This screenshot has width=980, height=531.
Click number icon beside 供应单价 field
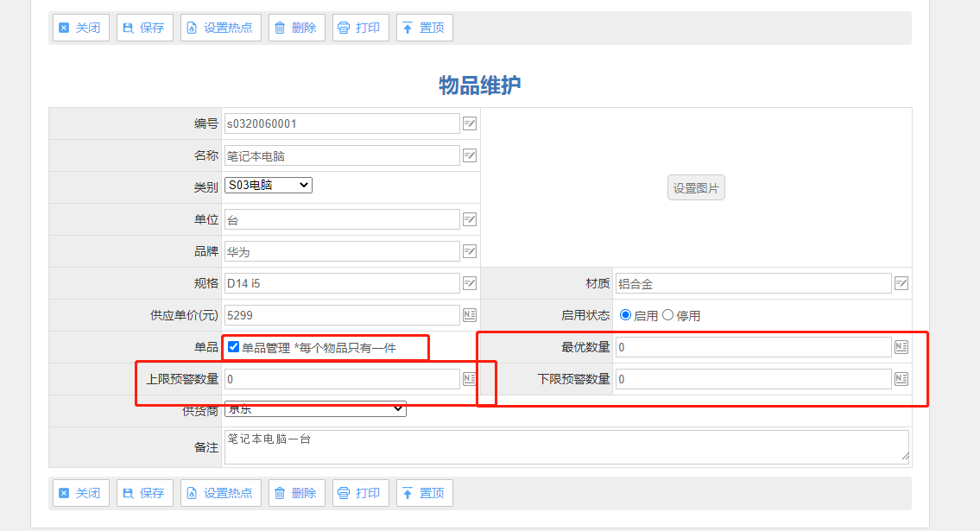click(x=470, y=315)
